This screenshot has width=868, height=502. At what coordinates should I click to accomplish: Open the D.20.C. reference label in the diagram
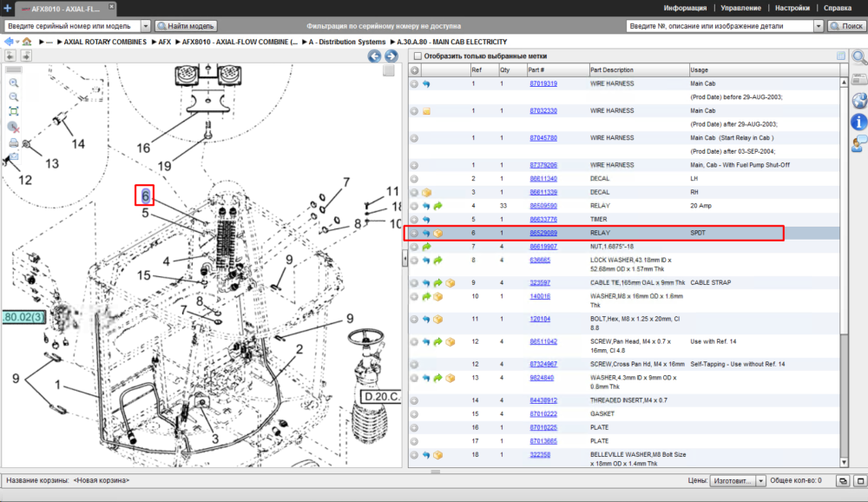[x=381, y=397]
